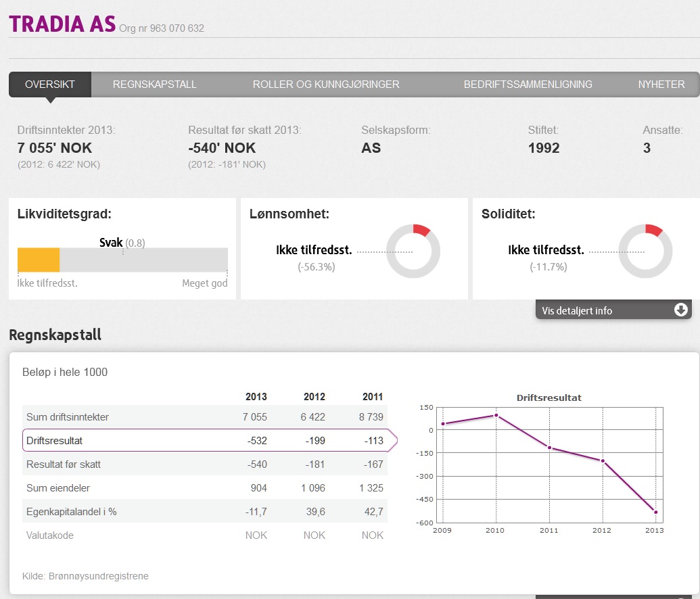Image resolution: width=700 pixels, height=599 pixels.
Task: Click the (-56.3%) Lønnsomhet percentage
Action: (316, 267)
